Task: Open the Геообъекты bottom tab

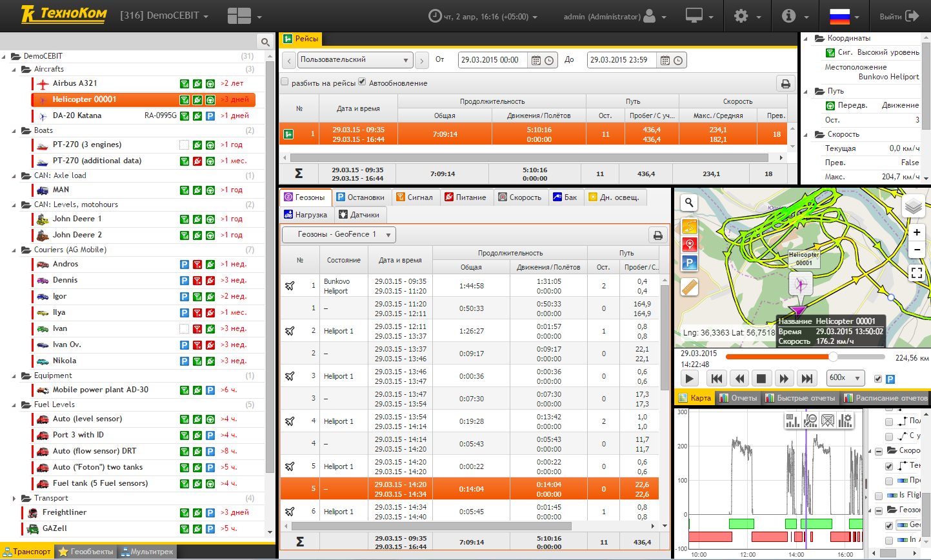Action: point(86,552)
